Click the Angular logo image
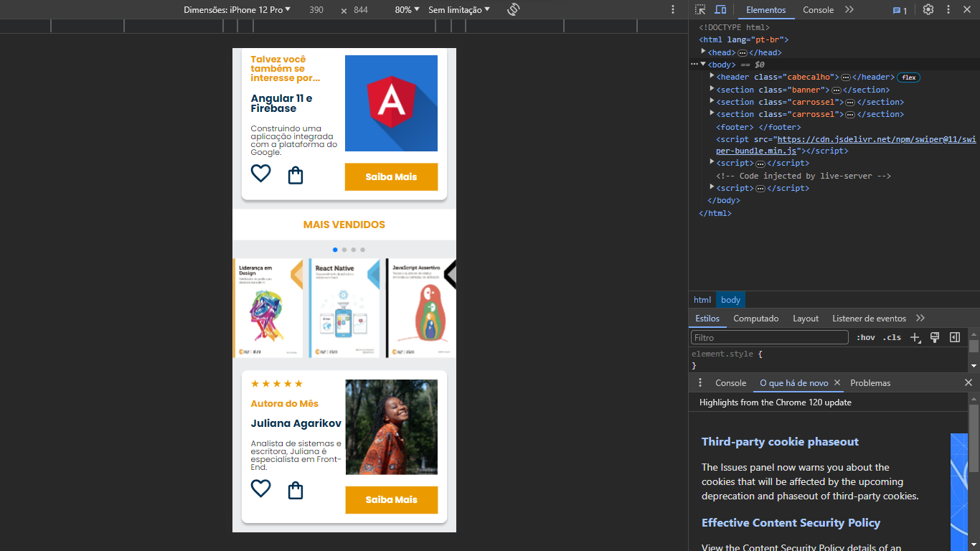This screenshot has height=551, width=980. 391,103
